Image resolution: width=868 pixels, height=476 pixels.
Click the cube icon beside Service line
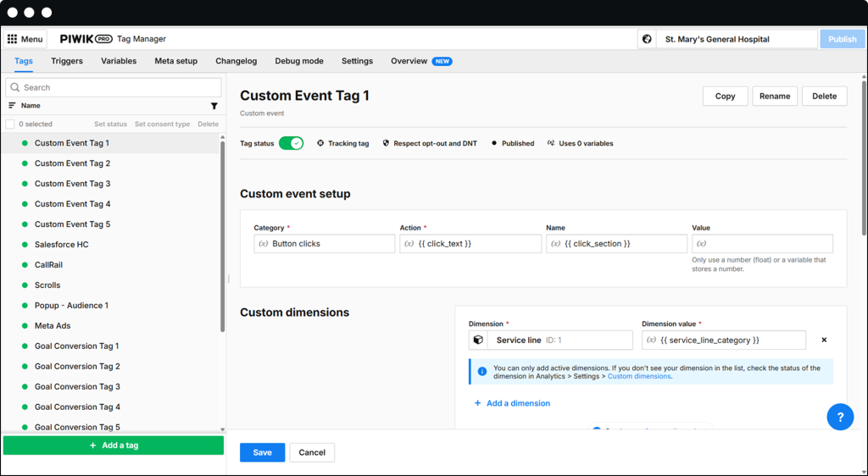click(x=478, y=340)
